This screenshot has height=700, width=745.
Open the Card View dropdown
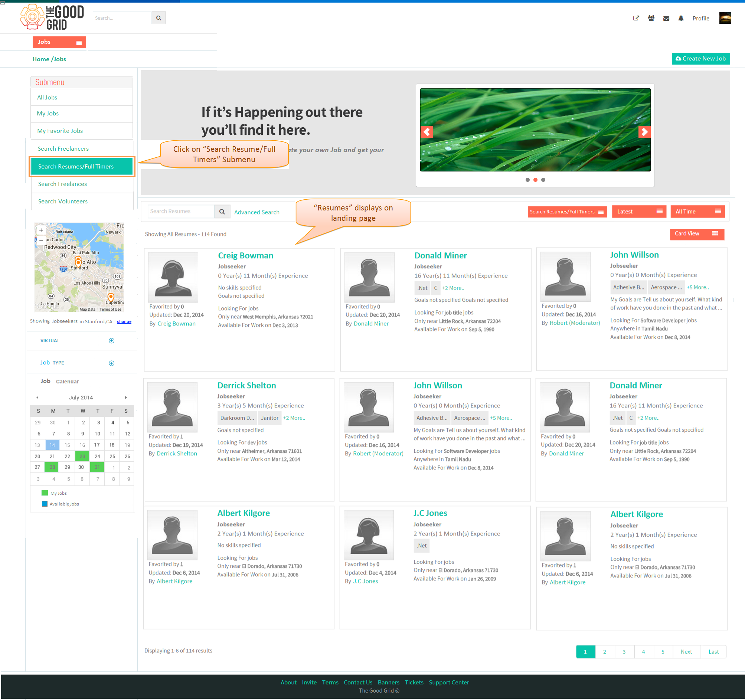click(697, 234)
